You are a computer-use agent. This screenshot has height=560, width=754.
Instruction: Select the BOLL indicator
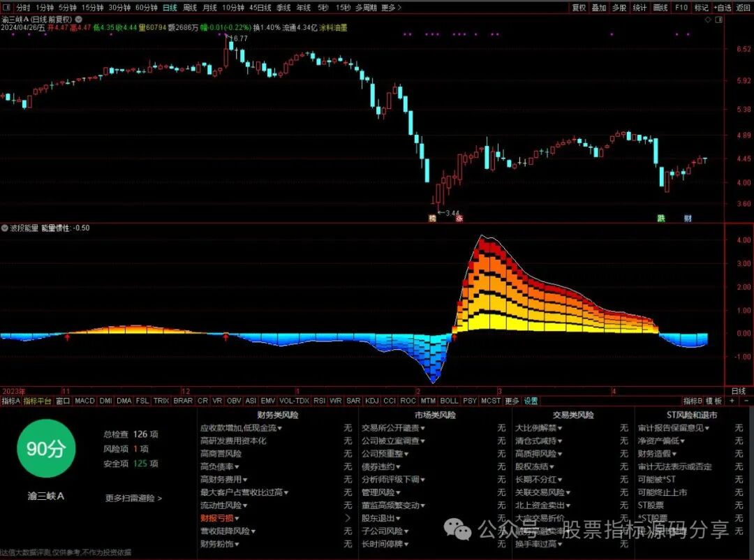[x=449, y=401]
